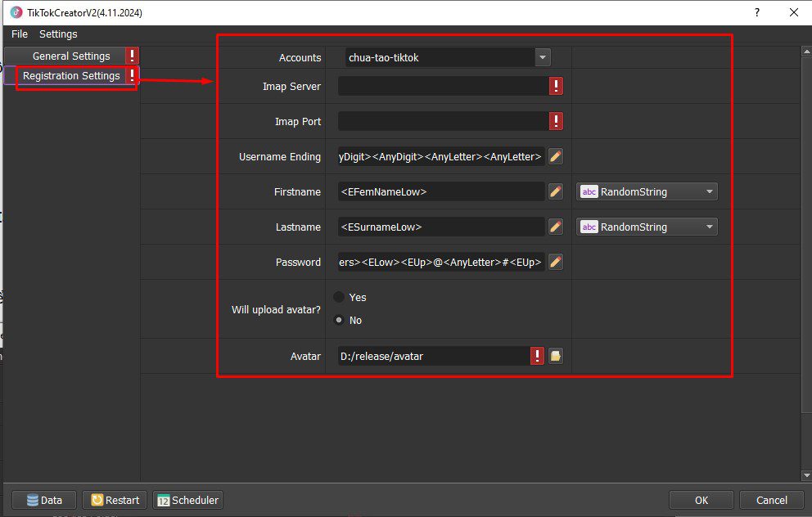Edit Lastname with pencil icon
This screenshot has height=517, width=812.
point(555,227)
